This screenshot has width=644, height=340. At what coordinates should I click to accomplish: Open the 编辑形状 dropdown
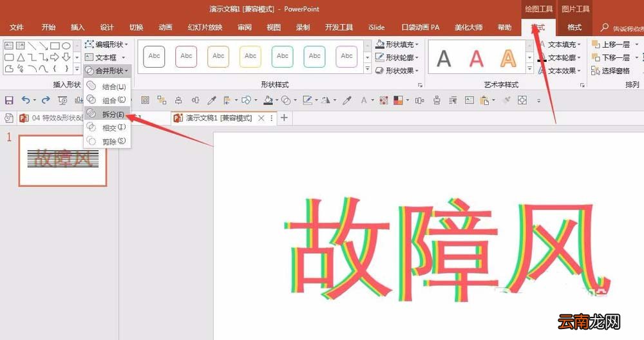(107, 44)
